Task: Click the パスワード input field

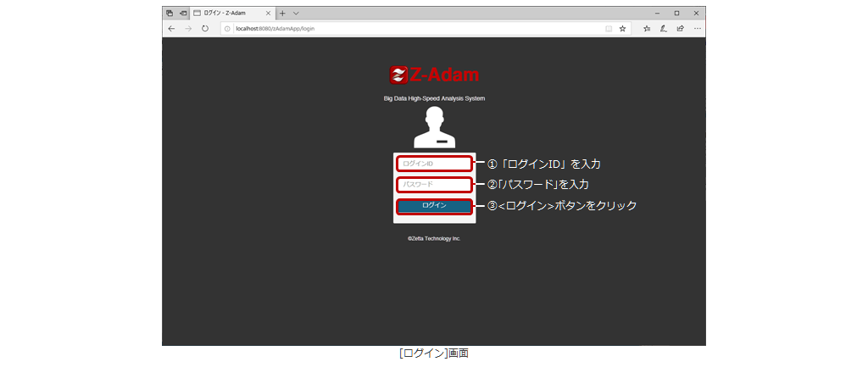Action: (434, 184)
